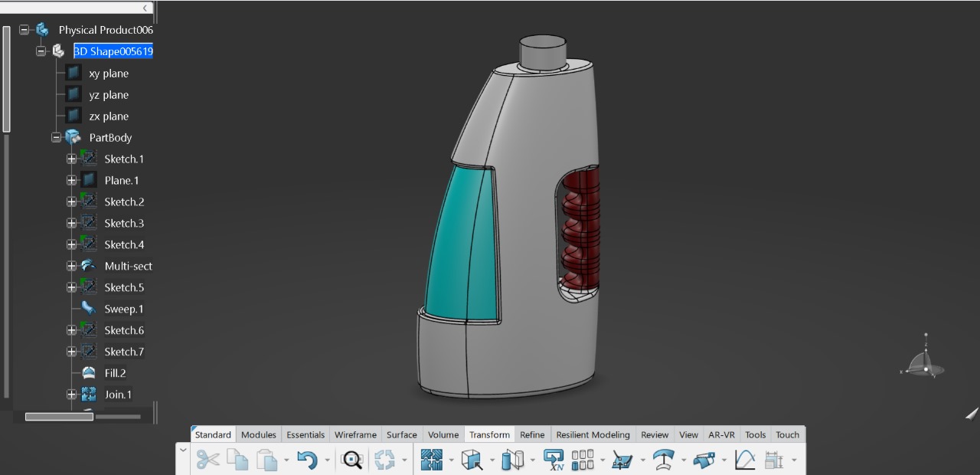Click the Undo arrow icon
The width and height of the screenshot is (980, 475).
click(x=307, y=459)
